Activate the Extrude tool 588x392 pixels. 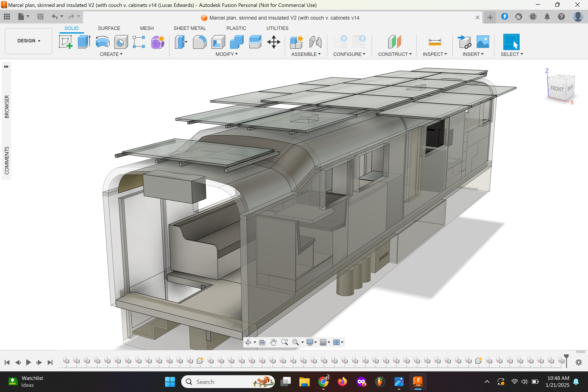click(x=84, y=42)
